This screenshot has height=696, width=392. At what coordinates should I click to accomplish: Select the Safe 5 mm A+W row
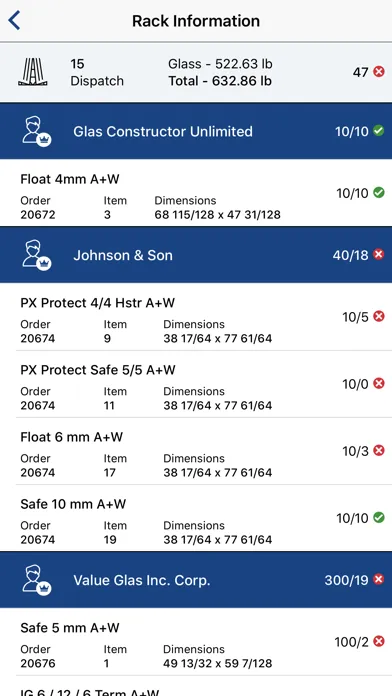tap(196, 642)
